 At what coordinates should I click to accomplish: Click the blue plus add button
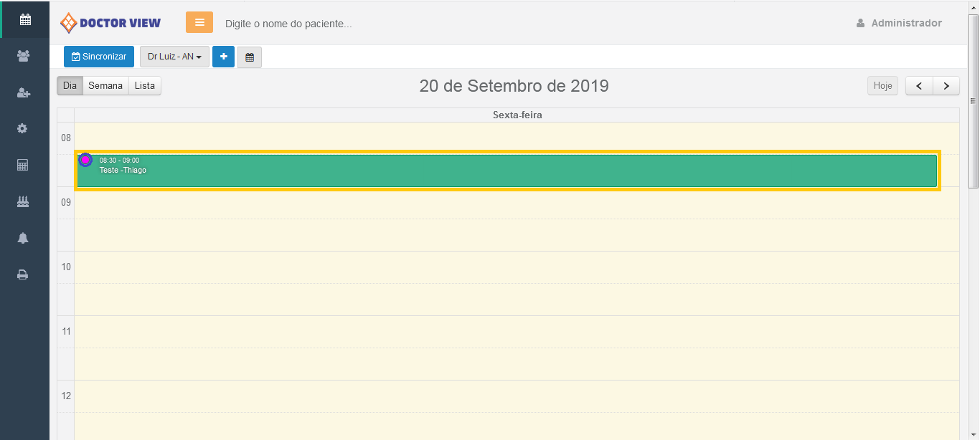coord(223,57)
